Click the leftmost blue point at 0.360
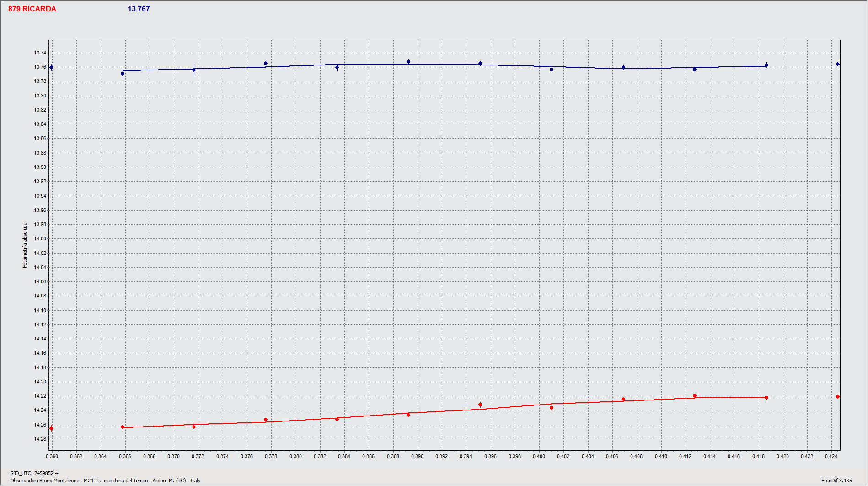 51,67
